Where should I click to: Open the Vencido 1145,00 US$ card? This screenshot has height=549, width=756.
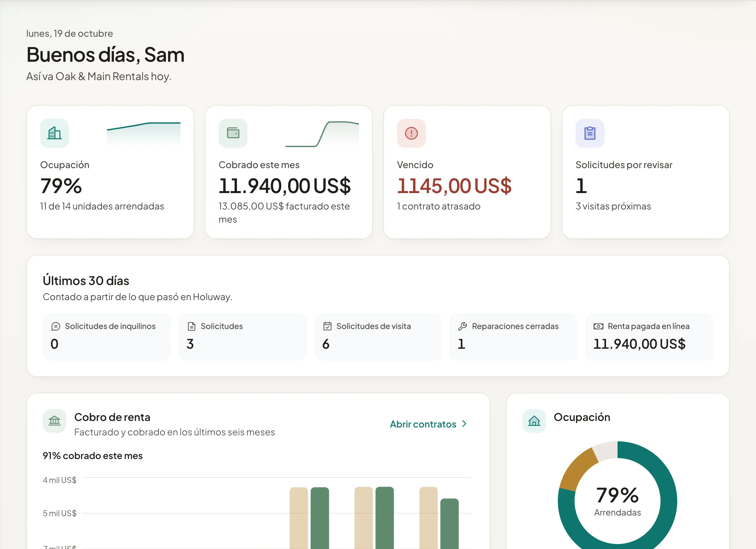(467, 172)
